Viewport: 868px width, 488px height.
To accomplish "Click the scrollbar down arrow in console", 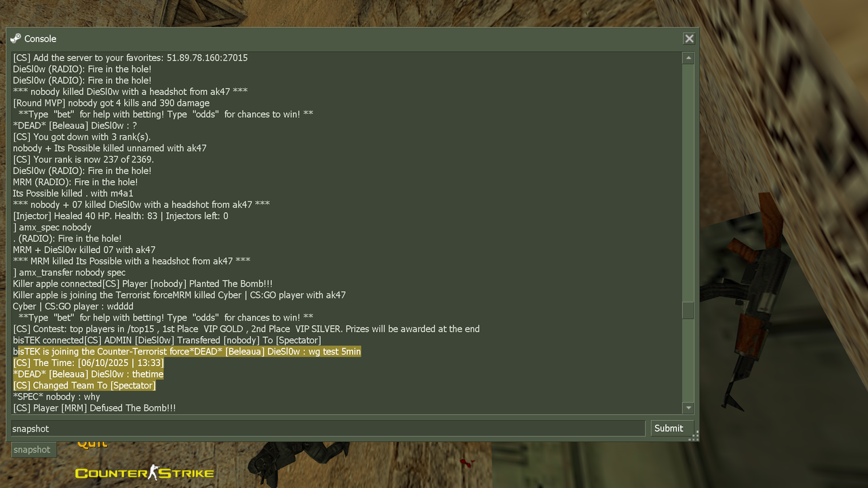I will [x=688, y=408].
